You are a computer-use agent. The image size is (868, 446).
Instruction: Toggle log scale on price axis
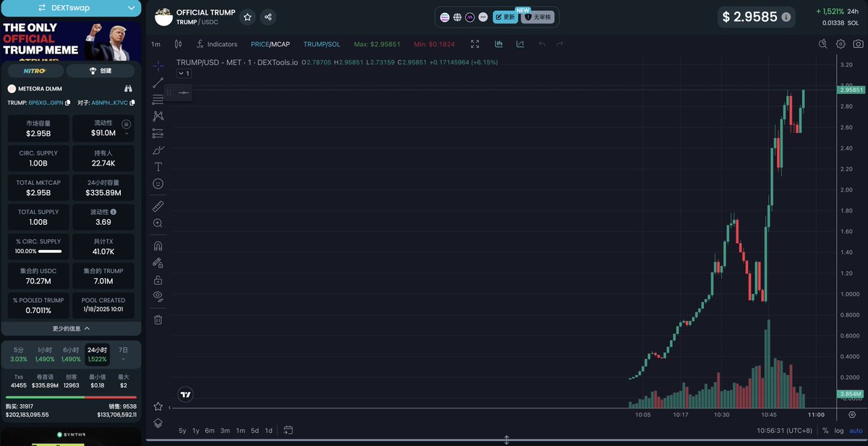tap(838, 431)
